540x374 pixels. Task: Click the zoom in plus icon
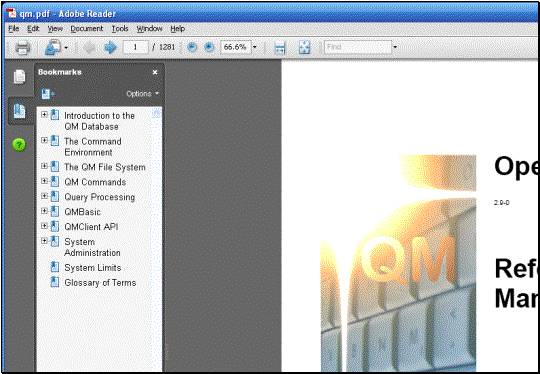pyautogui.click(x=209, y=47)
